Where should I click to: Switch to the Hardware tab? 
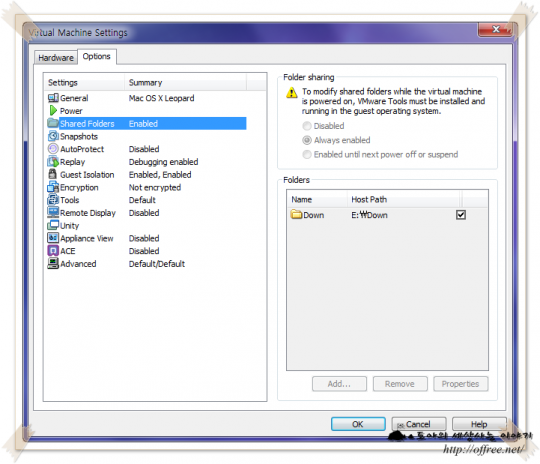[56, 58]
